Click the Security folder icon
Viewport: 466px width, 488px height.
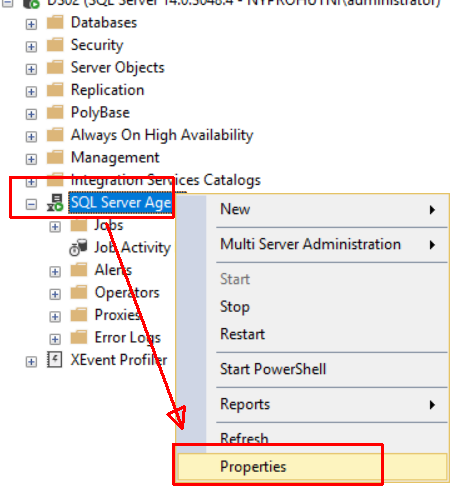tap(55, 45)
